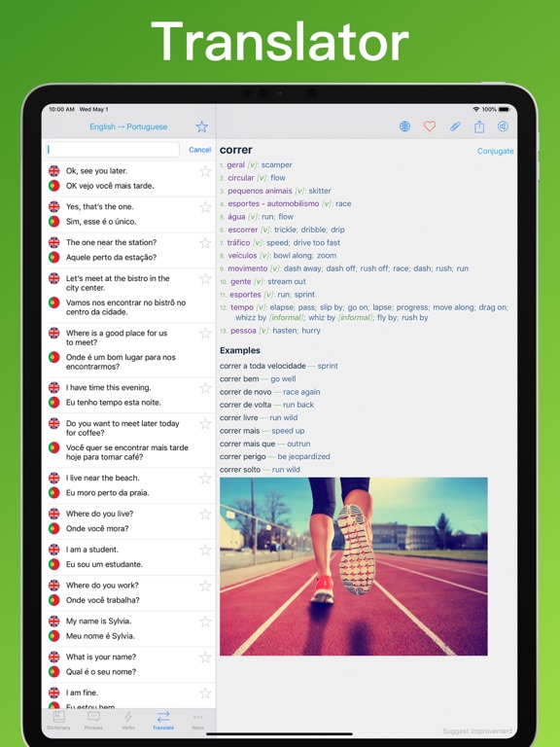
Task: Tap British flag beside "Ok, see you later."
Action: pyautogui.click(x=53, y=170)
